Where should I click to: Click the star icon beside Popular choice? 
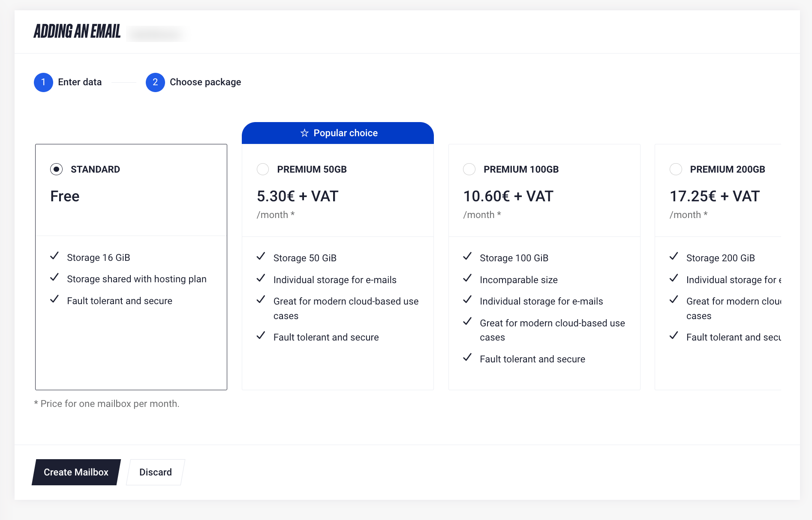304,133
